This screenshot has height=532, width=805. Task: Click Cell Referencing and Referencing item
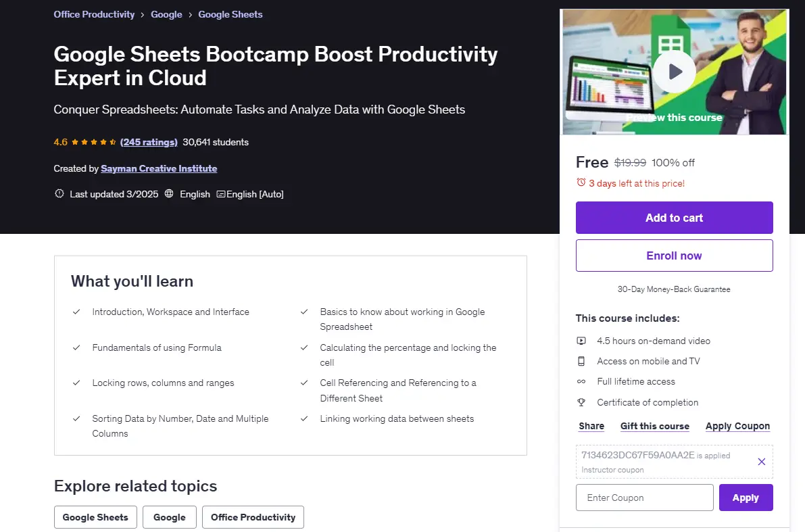[x=398, y=390]
